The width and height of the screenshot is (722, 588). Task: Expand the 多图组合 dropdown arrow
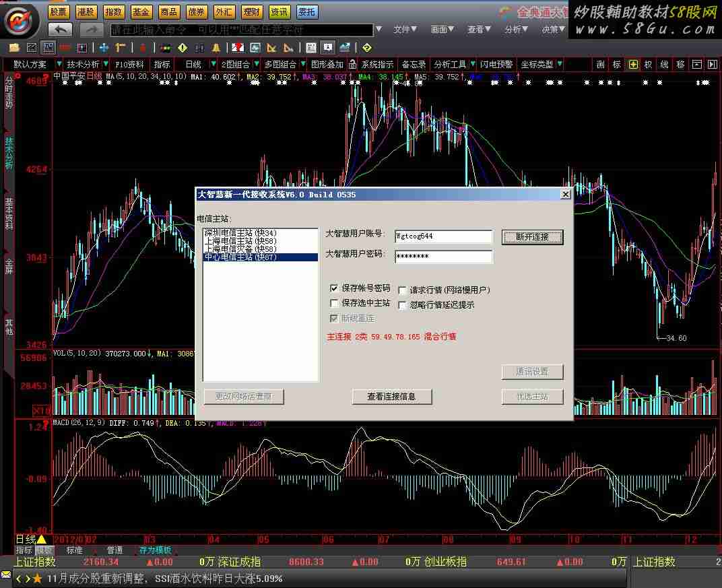303,63
